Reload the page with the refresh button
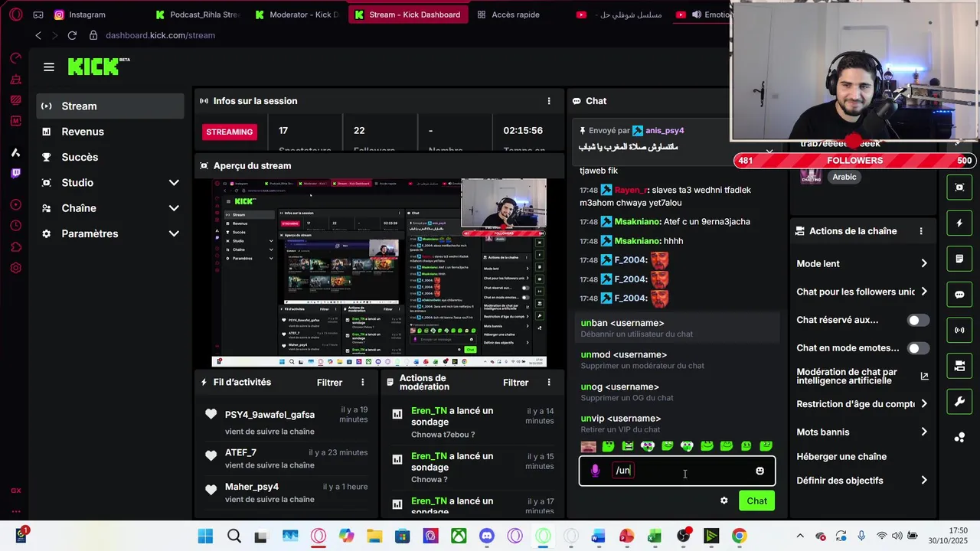The image size is (980, 551). tap(72, 35)
